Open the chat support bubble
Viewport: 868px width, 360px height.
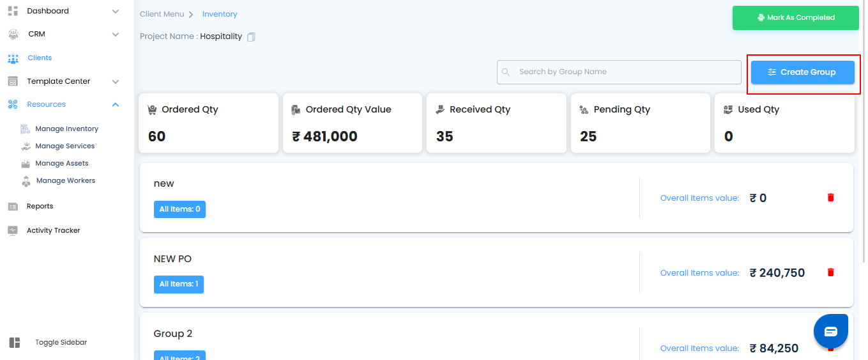coord(830,331)
